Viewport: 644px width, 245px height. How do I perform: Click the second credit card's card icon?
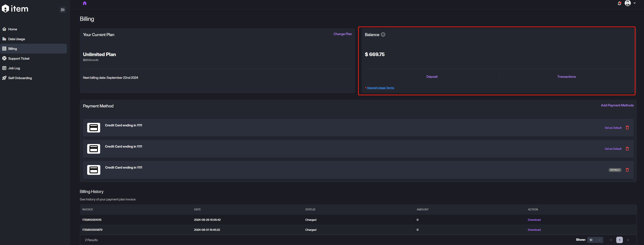(x=94, y=149)
